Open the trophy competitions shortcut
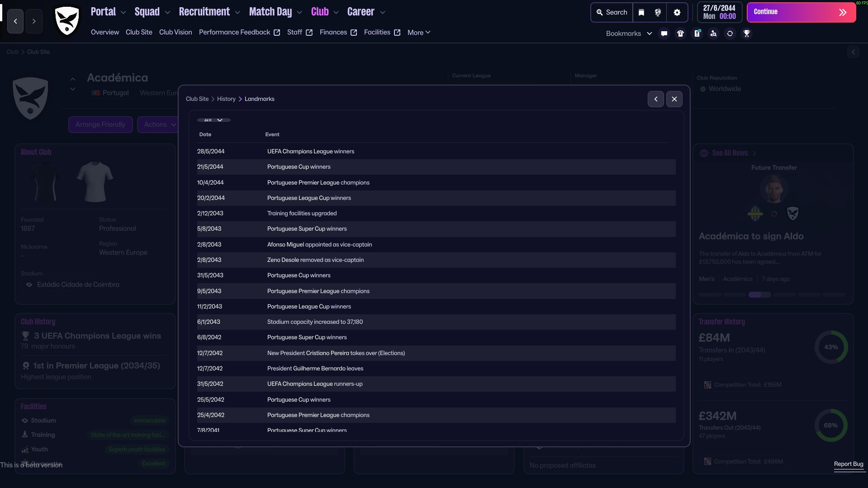 747,33
